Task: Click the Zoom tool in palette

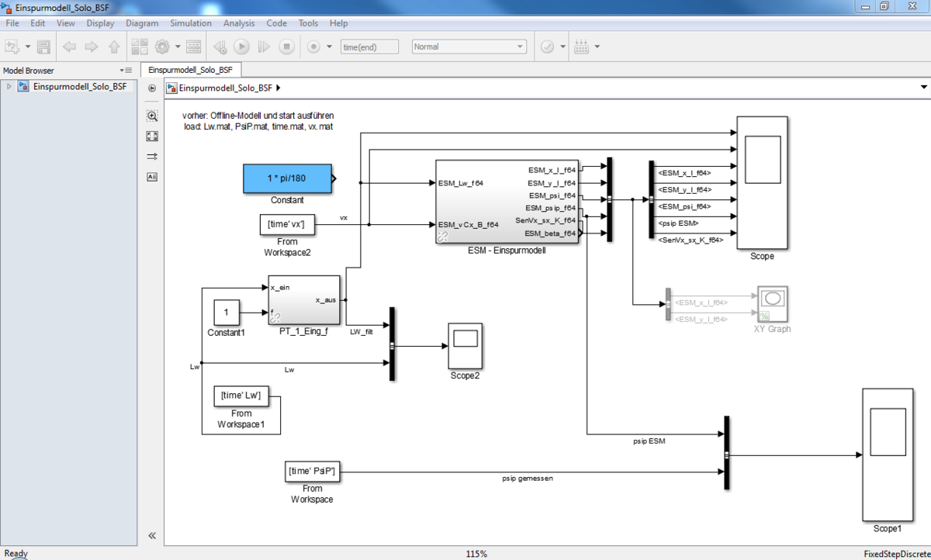Action: pos(152,116)
